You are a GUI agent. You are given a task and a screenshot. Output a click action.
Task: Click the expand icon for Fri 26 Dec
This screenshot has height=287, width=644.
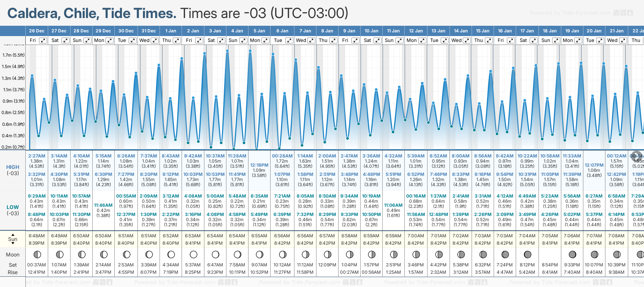tap(43, 40)
